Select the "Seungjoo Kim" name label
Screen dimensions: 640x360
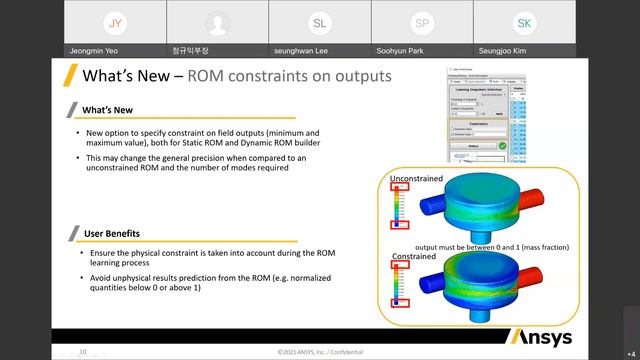tap(502, 51)
